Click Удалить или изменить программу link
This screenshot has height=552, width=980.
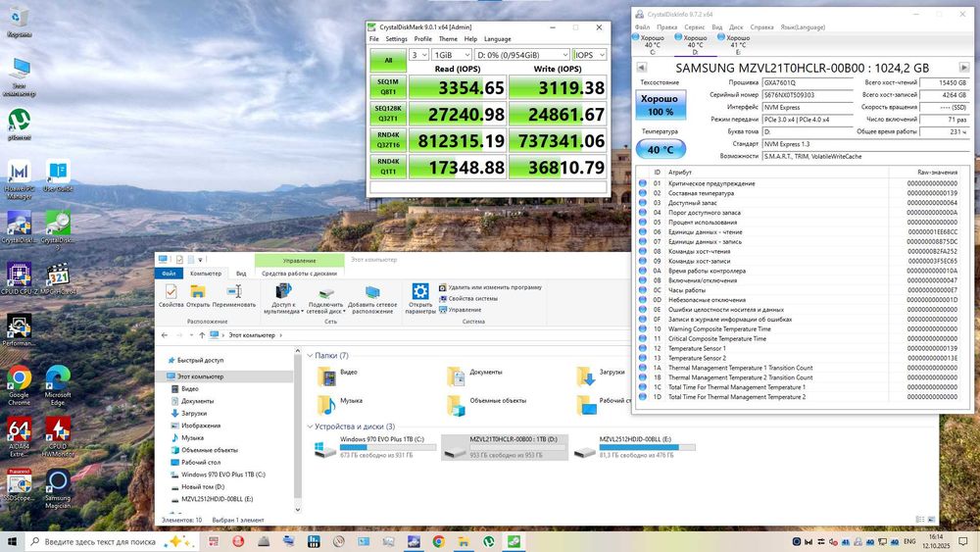pyautogui.click(x=491, y=287)
